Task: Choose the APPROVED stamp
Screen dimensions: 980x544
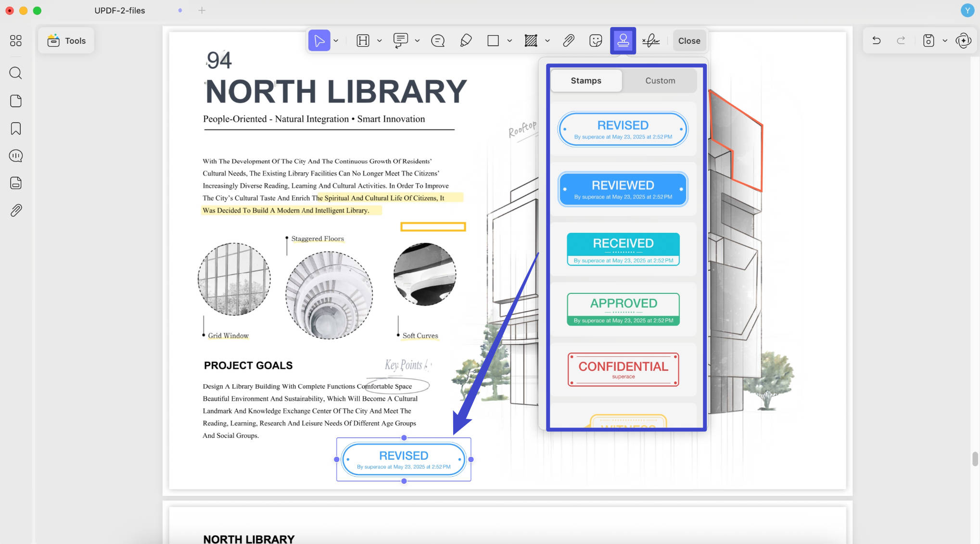Action: click(623, 310)
